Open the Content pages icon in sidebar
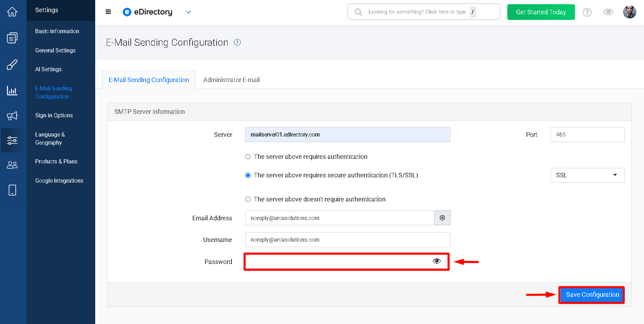Image resolution: width=644 pixels, height=324 pixels. [12, 38]
